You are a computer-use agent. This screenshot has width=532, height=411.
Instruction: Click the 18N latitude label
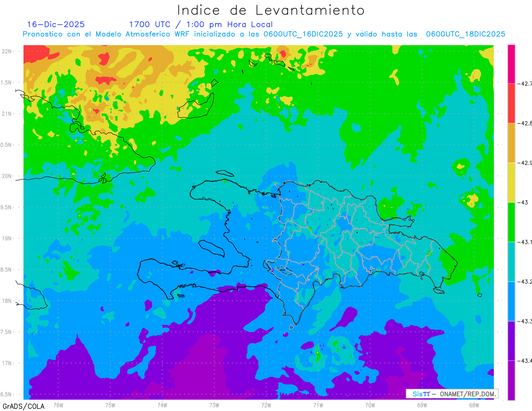coord(7,301)
